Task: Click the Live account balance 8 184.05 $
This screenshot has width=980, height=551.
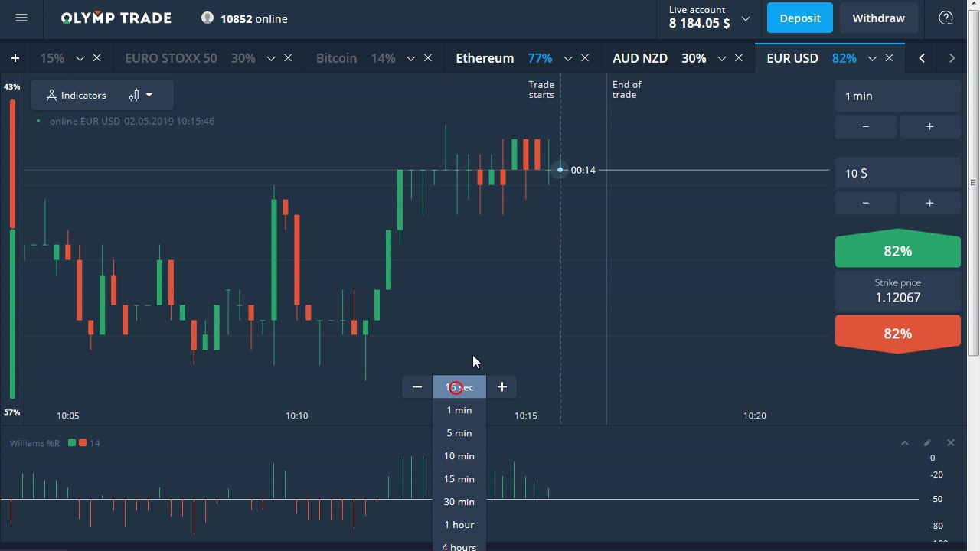Action: click(699, 24)
